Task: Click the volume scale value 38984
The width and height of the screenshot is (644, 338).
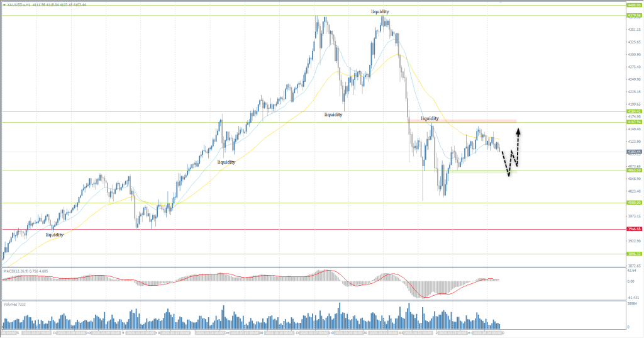Action: (633, 303)
